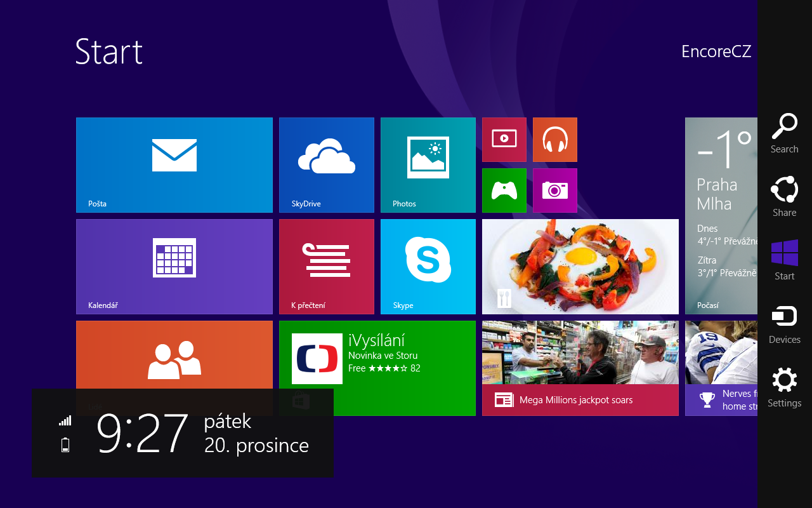Open the Share charm
The height and width of the screenshot is (508, 812).
[785, 197]
